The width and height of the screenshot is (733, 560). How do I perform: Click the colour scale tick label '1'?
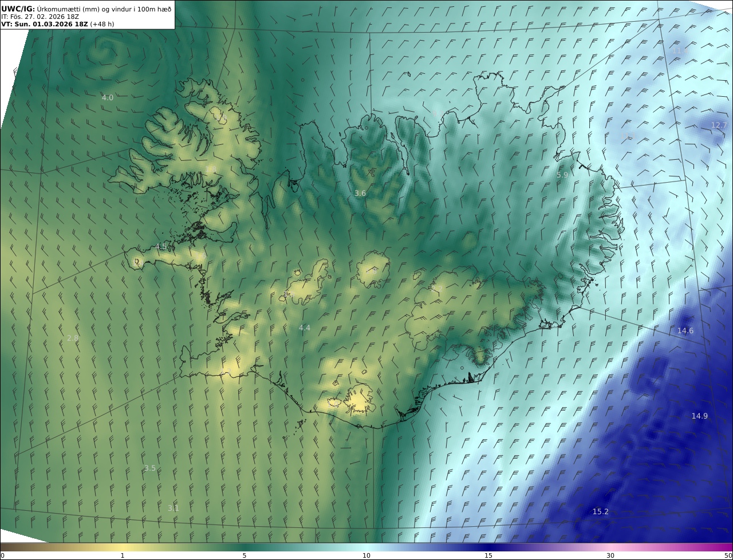(123, 555)
